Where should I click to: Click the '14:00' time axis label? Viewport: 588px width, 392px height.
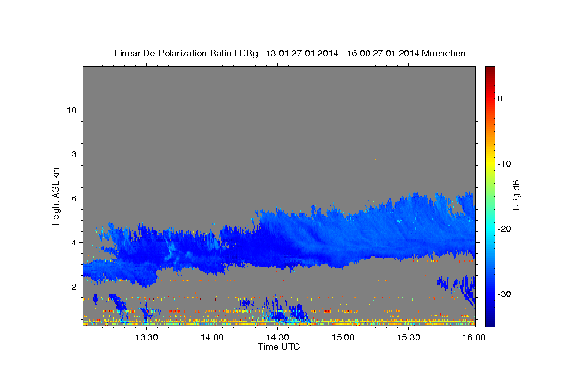tap(212, 337)
